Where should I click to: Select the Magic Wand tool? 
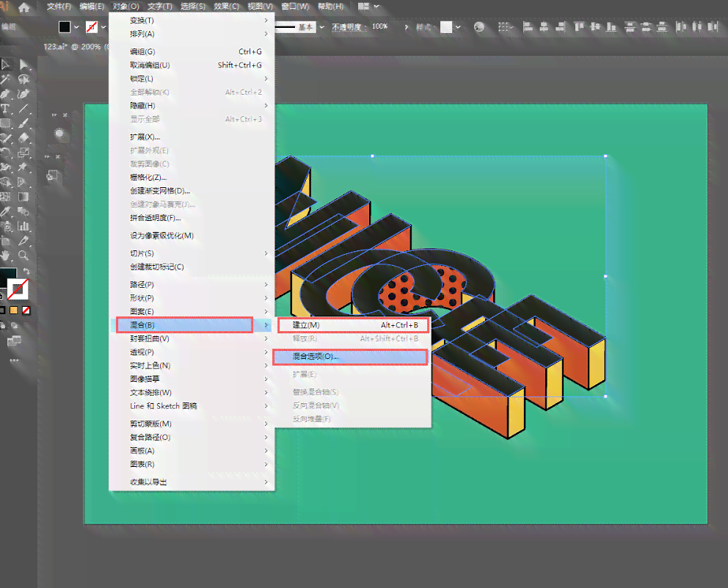[x=5, y=79]
